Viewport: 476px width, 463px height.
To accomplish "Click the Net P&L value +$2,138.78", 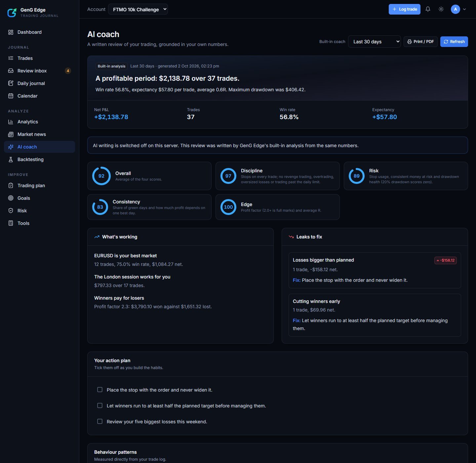I will pos(111,117).
